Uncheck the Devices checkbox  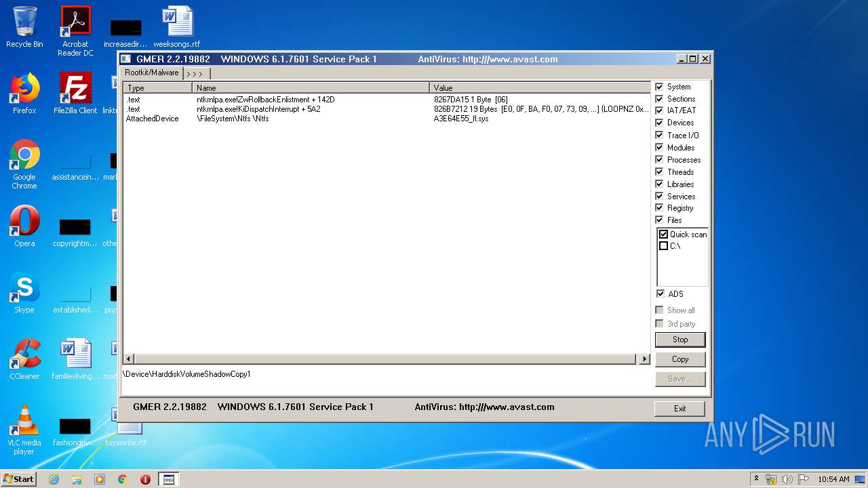tap(659, 123)
